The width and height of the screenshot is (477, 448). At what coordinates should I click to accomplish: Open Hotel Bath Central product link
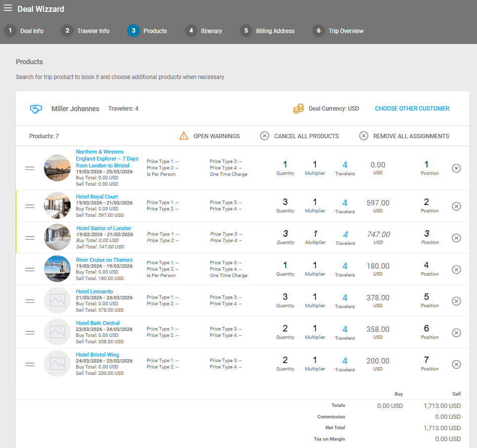pos(97,323)
